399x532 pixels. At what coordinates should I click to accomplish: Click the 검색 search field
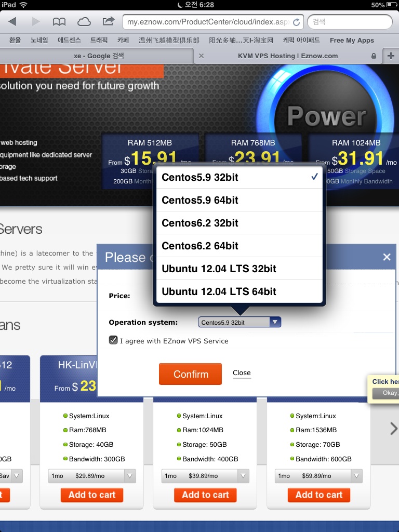(350, 22)
